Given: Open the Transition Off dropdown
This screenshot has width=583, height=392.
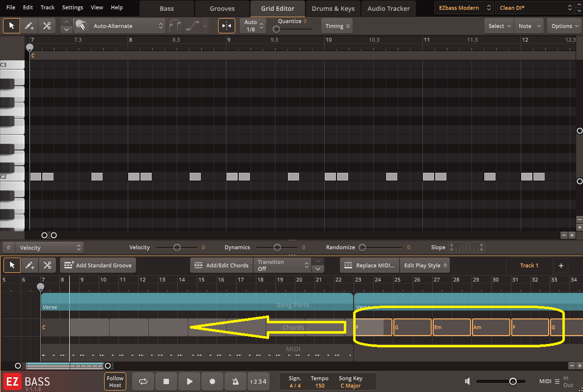Looking at the screenshot, I should click(x=282, y=265).
